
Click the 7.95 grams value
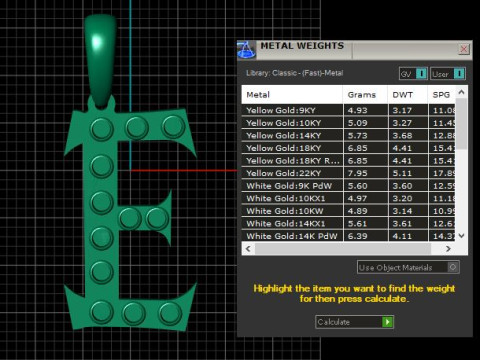click(357, 173)
